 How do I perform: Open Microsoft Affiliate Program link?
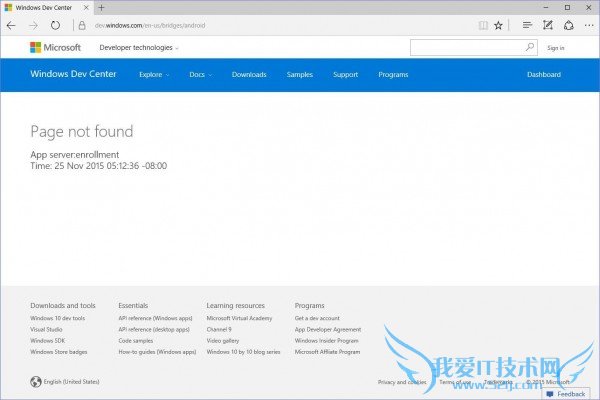coord(327,352)
